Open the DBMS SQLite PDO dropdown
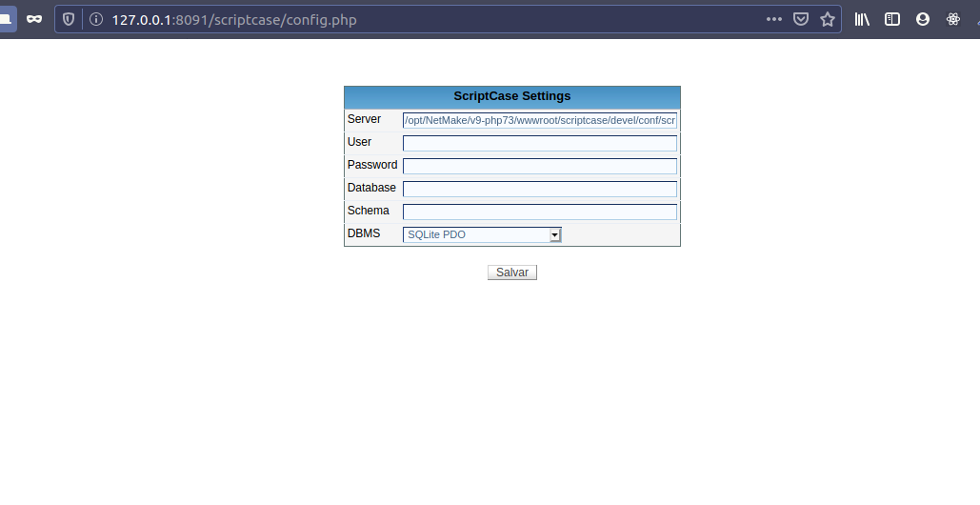980x505 pixels. [x=482, y=234]
